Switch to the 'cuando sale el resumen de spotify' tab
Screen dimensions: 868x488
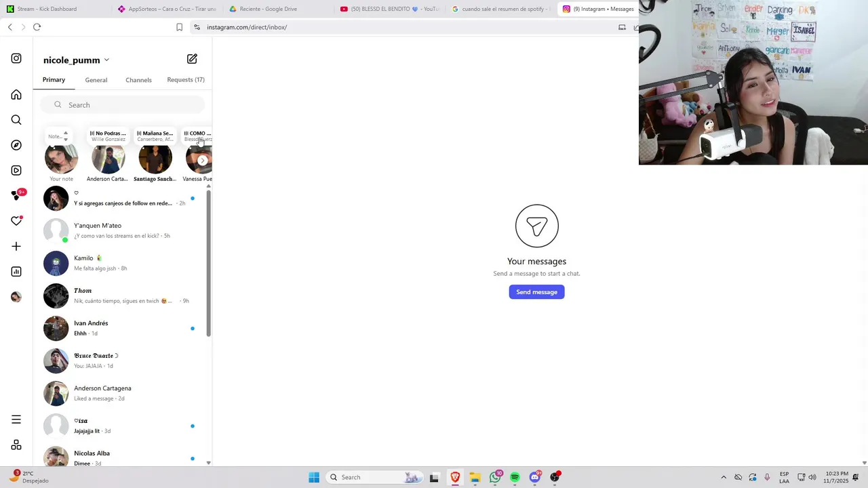tap(501, 9)
